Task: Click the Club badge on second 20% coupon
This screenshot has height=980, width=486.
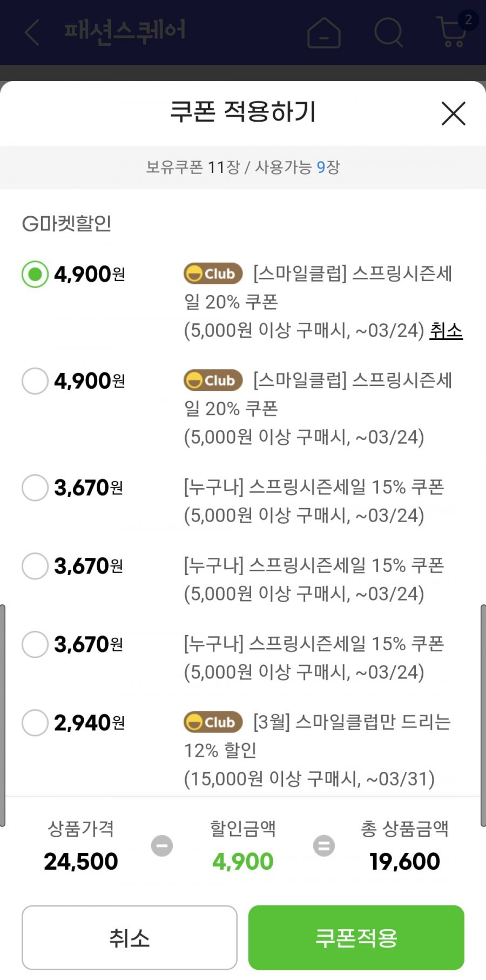Action: point(213,380)
